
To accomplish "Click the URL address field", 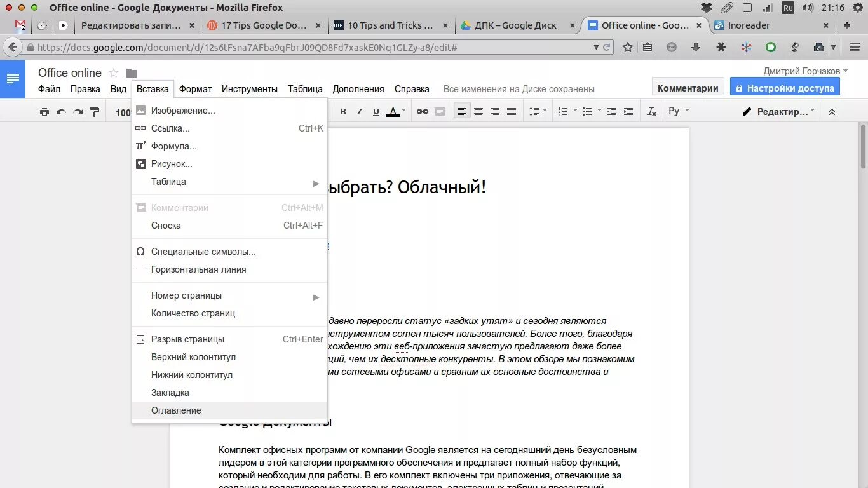I will point(311,48).
